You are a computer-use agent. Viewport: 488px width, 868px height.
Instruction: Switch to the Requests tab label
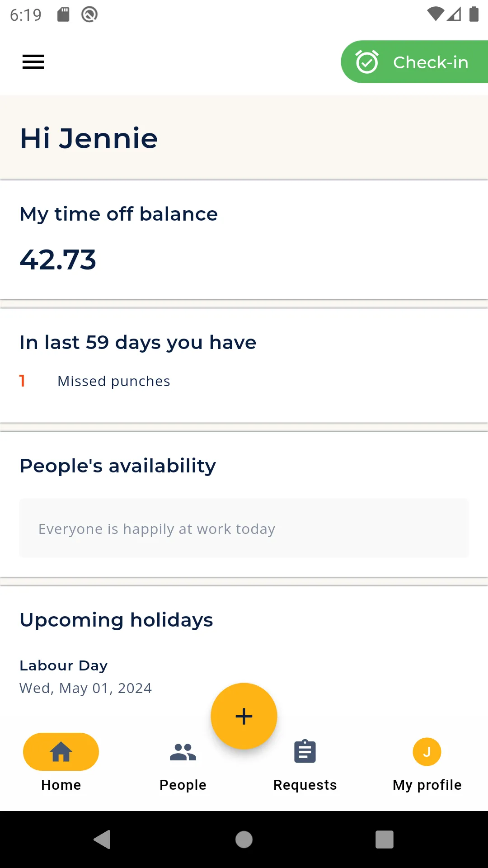305,785
